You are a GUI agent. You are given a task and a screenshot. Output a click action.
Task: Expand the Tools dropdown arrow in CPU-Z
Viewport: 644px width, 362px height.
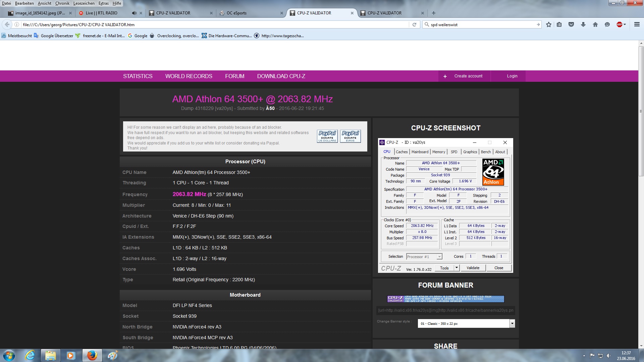point(457,268)
